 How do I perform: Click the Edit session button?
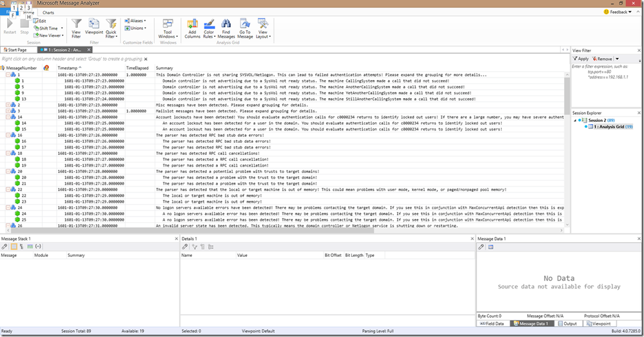click(40, 21)
